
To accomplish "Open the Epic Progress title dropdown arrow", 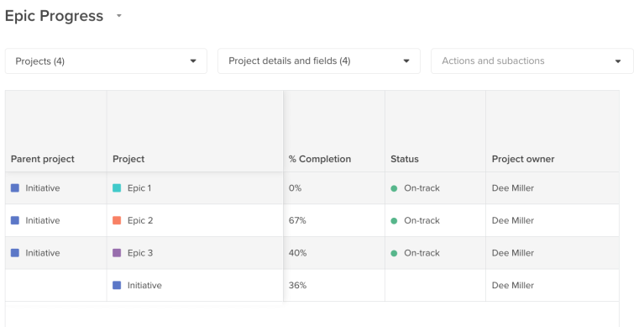I will point(119,16).
